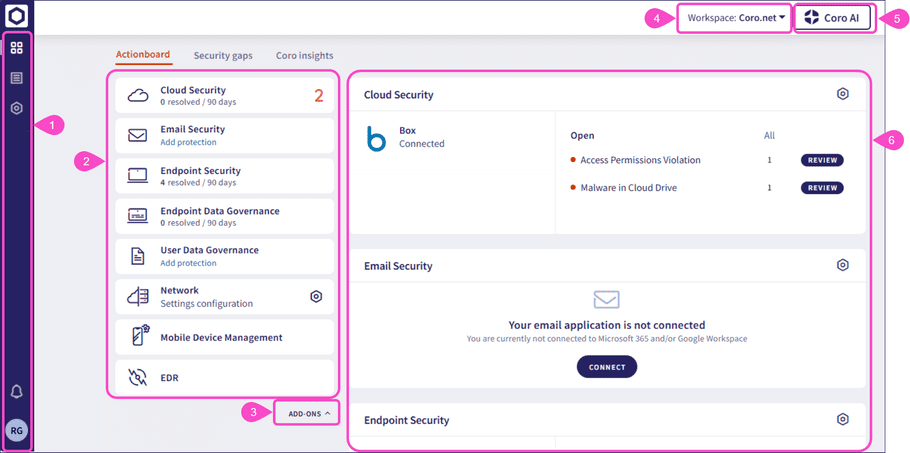Click the Endpoint Data Governance icon
Image resolution: width=910 pixels, height=453 pixels.
(138, 216)
